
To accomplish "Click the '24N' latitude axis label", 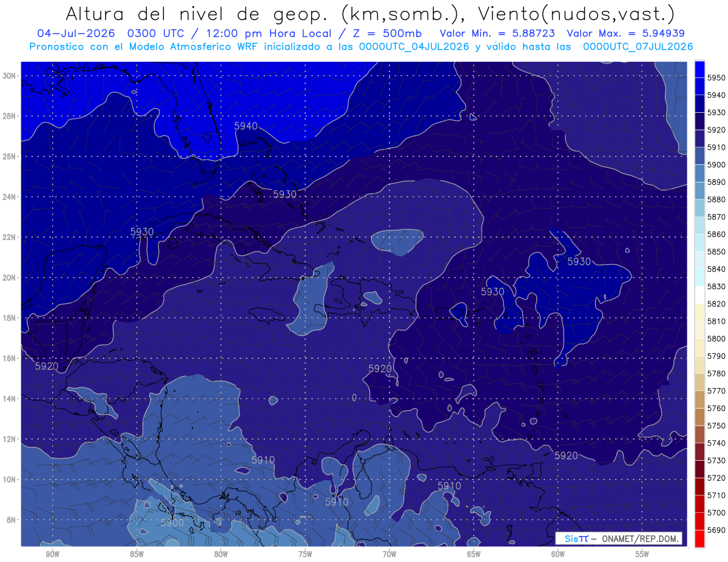I will tap(9, 196).
